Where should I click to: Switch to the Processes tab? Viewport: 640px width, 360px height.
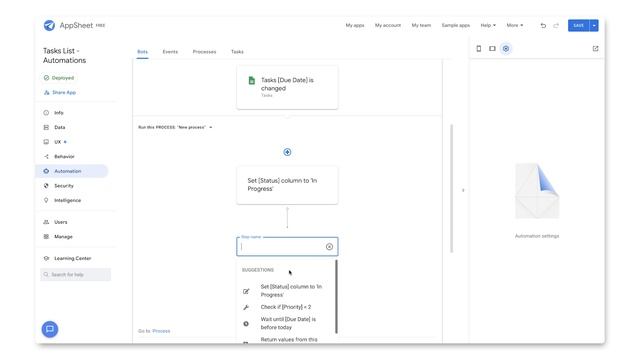204,52
